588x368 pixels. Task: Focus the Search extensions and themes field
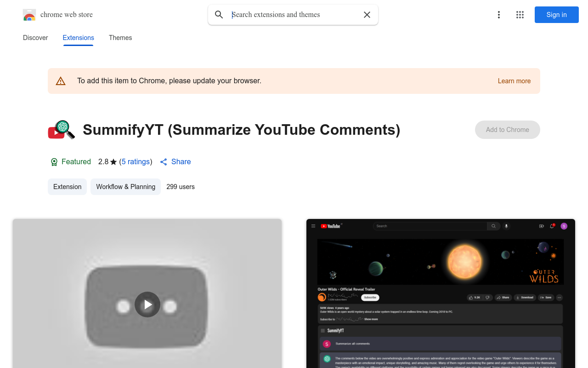pyautogui.click(x=293, y=15)
